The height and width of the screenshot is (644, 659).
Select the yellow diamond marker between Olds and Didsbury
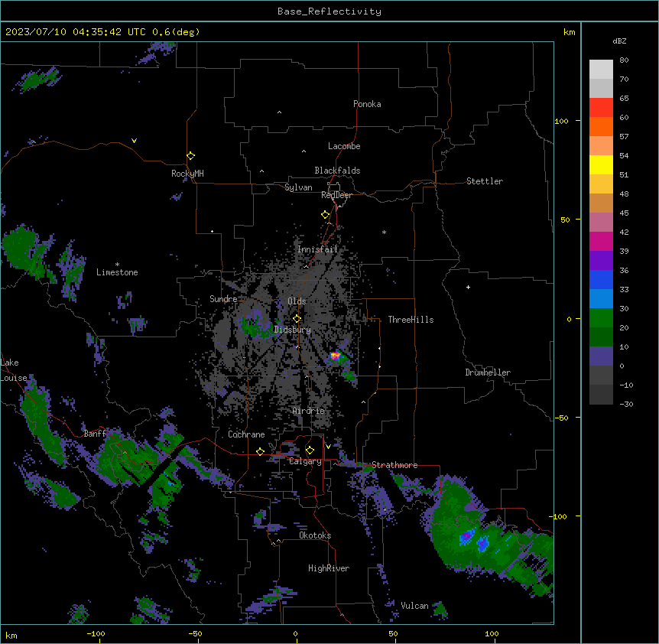[297, 319]
